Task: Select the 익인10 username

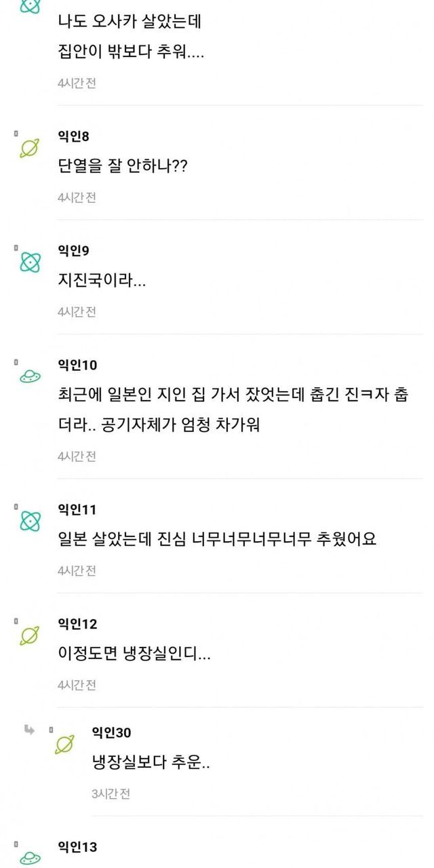Action: click(x=78, y=366)
